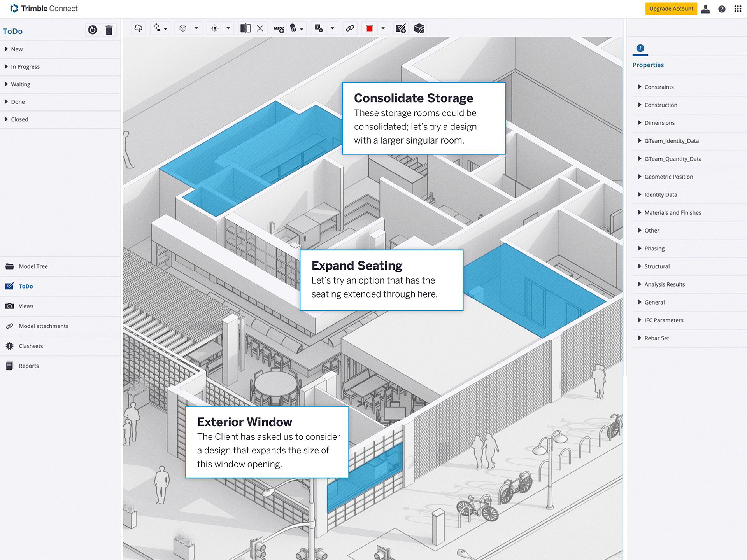The width and height of the screenshot is (747, 560).
Task: Click the X clear clip planes button
Action: 260,28
